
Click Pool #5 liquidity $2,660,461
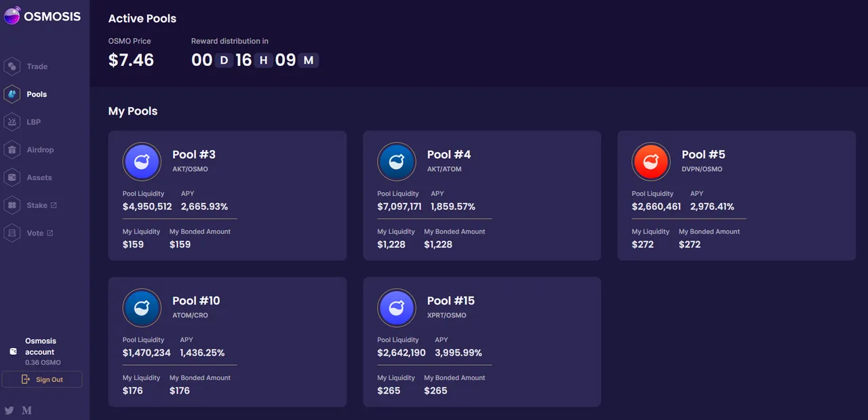click(x=656, y=206)
